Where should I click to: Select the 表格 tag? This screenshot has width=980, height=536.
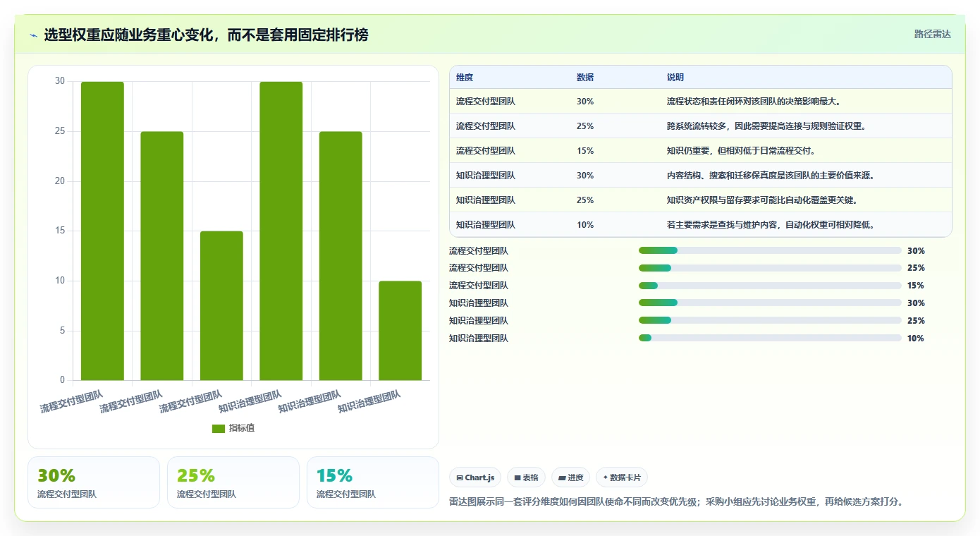pos(527,477)
